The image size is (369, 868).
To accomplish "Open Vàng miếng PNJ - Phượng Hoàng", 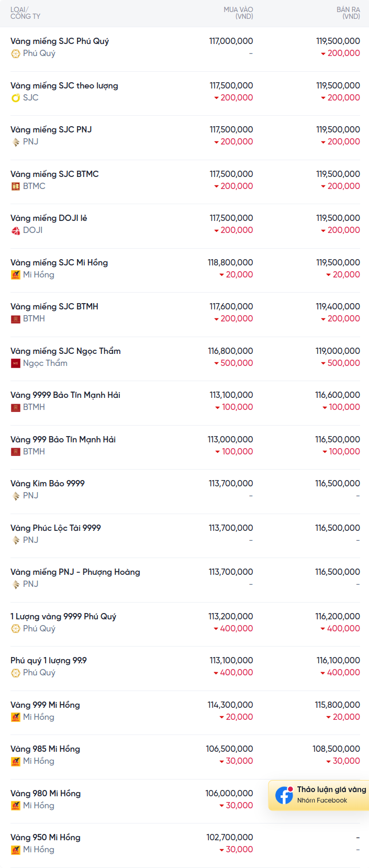I will tap(75, 572).
